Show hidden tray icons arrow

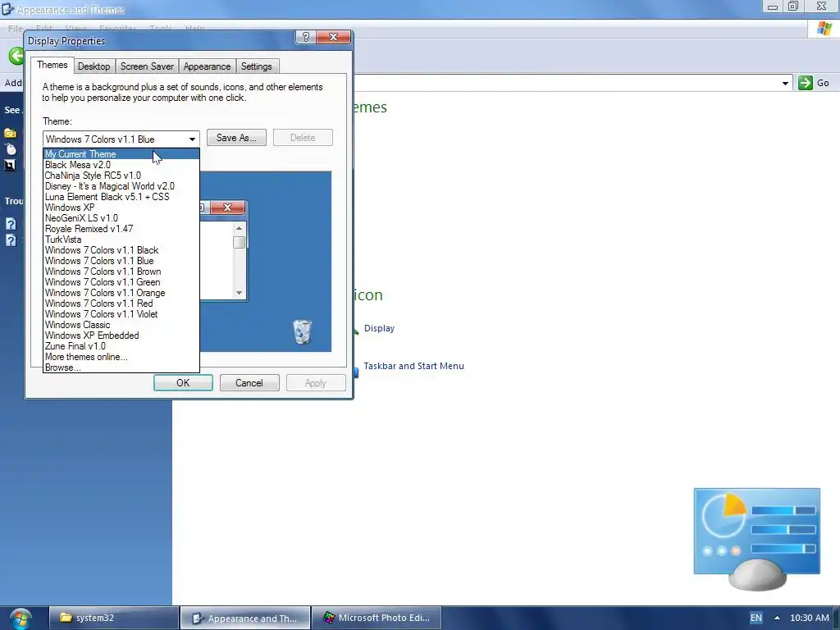(x=777, y=618)
